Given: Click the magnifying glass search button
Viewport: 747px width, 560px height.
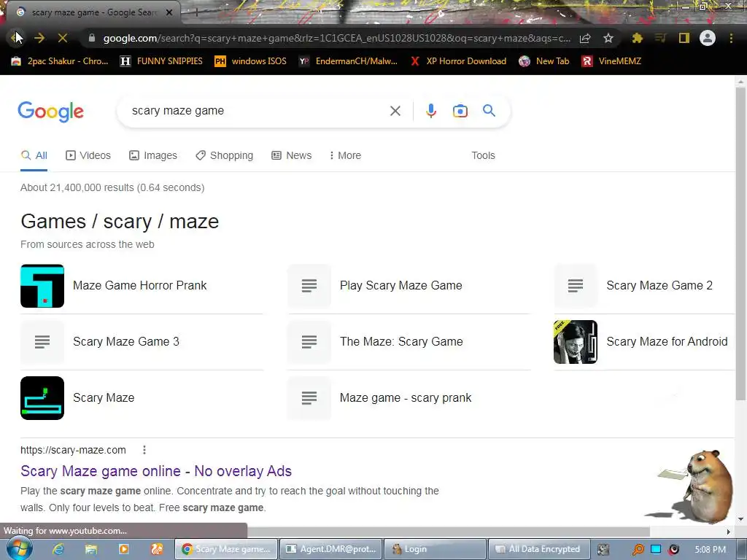Looking at the screenshot, I should 489,111.
